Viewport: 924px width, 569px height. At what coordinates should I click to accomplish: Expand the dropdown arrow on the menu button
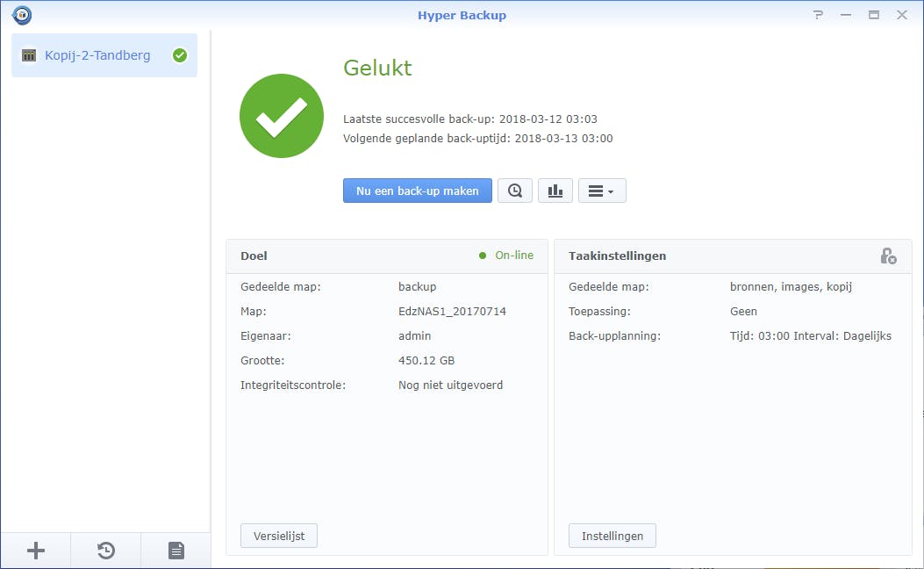613,191
